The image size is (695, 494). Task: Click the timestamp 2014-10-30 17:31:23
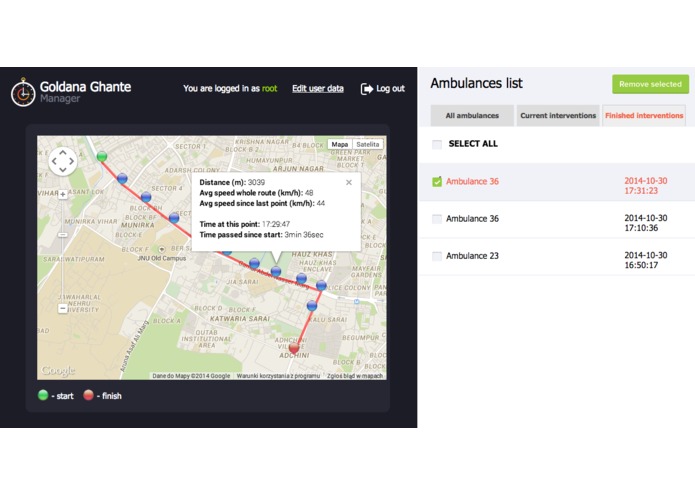(x=646, y=186)
